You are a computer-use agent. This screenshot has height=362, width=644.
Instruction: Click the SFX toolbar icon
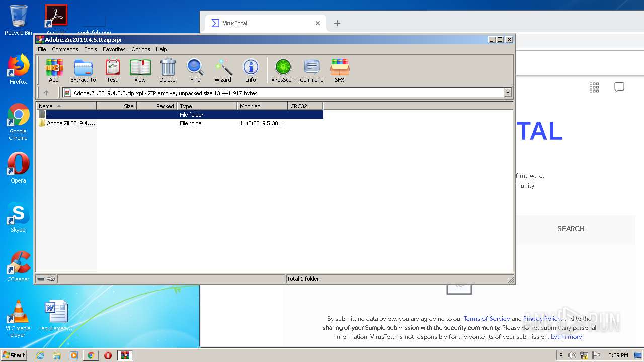pos(340,70)
